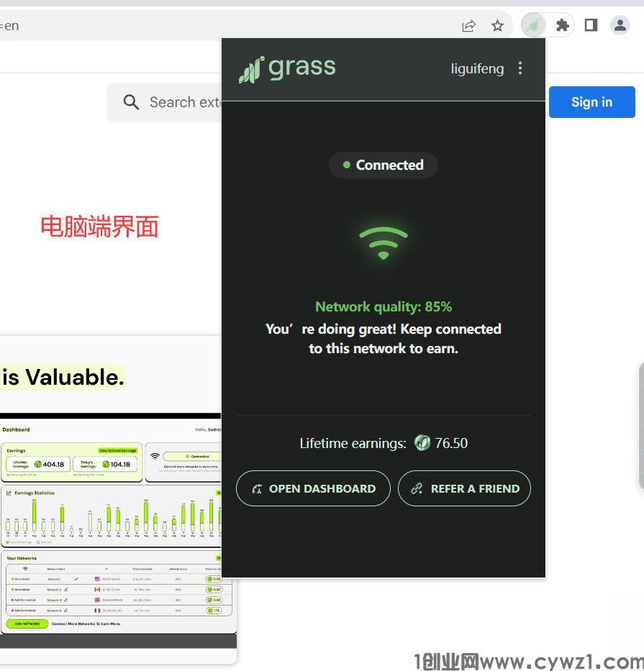The width and height of the screenshot is (644, 671).
Task: Open the Chrome profile avatar
Action: pos(620,25)
